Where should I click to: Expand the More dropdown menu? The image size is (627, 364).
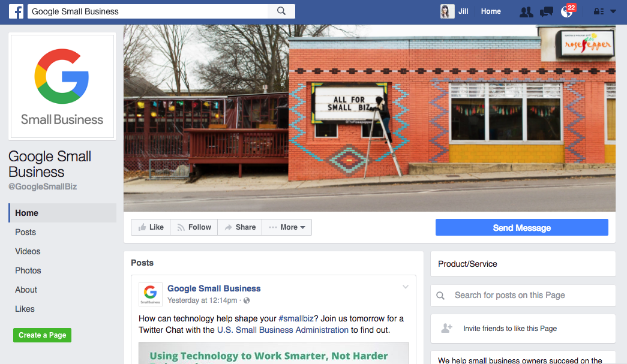click(287, 227)
